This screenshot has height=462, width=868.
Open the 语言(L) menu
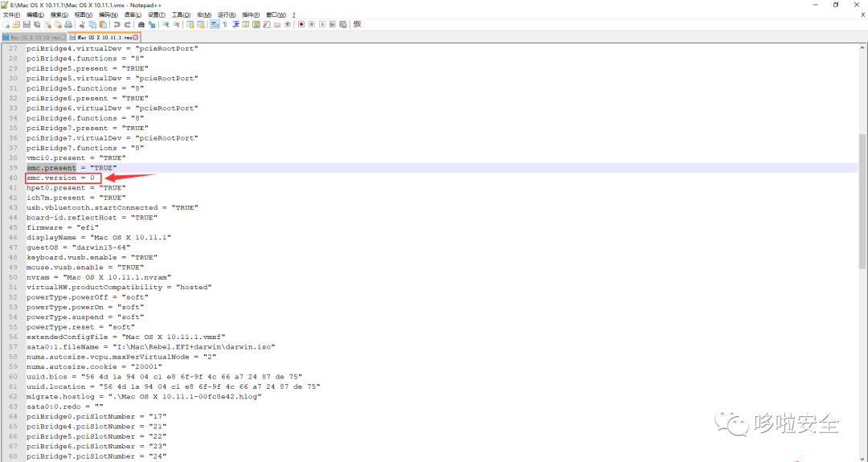pyautogui.click(x=133, y=15)
